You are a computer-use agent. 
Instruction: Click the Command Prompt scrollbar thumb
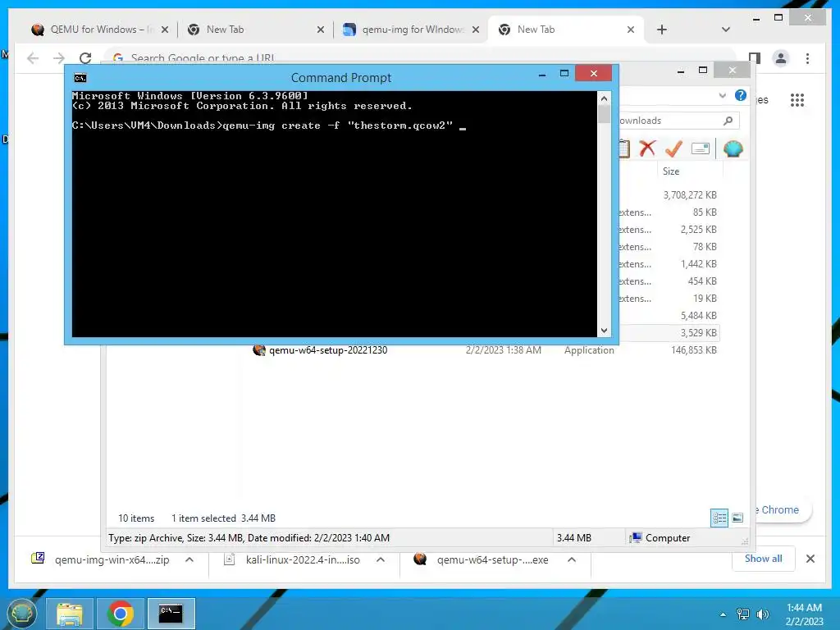tap(605, 114)
